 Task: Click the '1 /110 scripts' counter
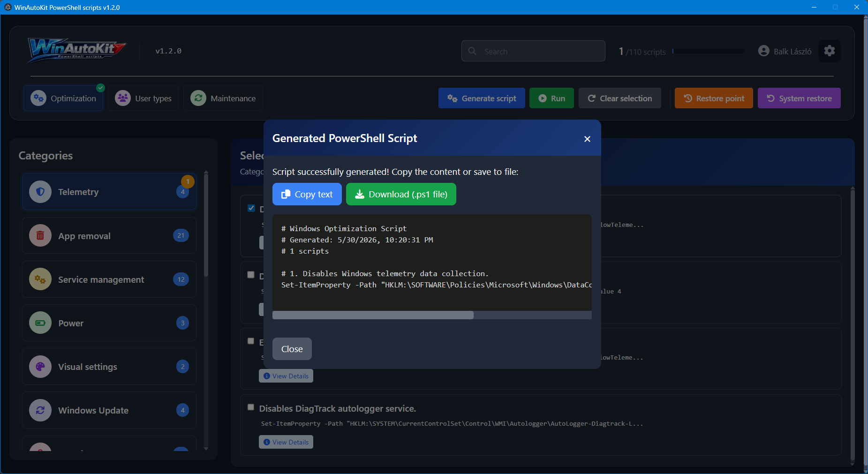(x=642, y=52)
